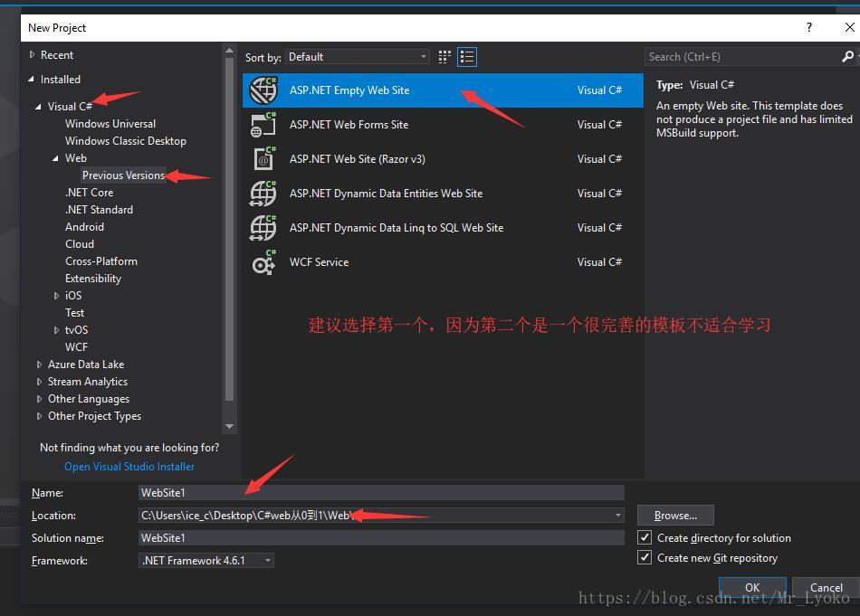The image size is (860, 616).
Task: Expand the Stream Analytics node
Action: [x=39, y=382]
